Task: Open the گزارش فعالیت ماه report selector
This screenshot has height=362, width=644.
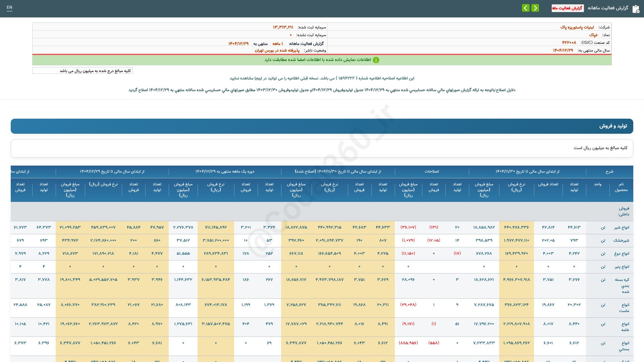Action: pos(568,8)
